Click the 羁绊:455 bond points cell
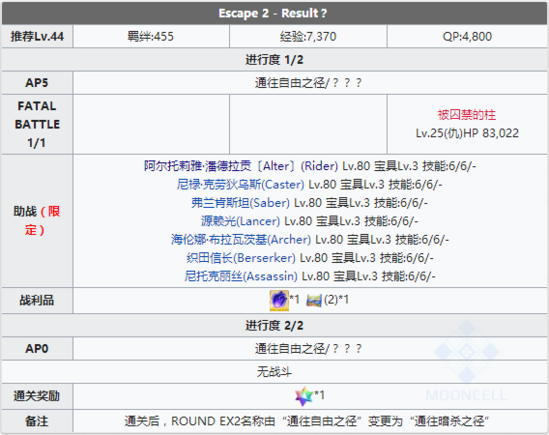 (x=151, y=36)
